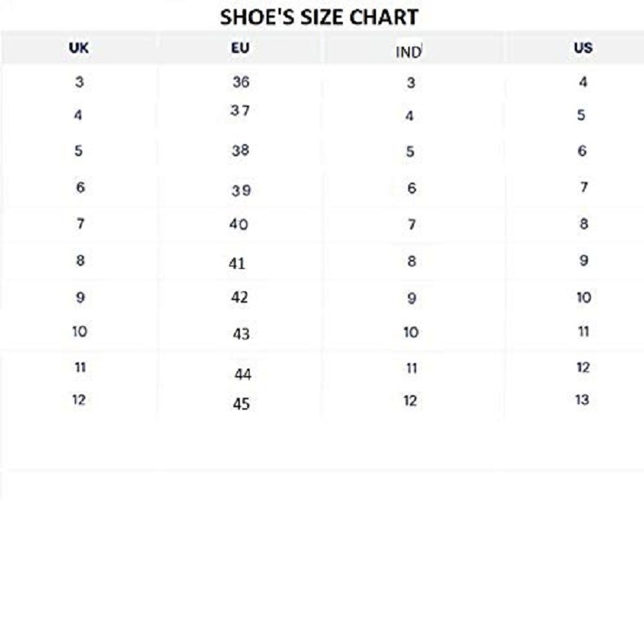This screenshot has height=644, width=644.
Task: Click UK size 8 cell
Action: (80, 261)
